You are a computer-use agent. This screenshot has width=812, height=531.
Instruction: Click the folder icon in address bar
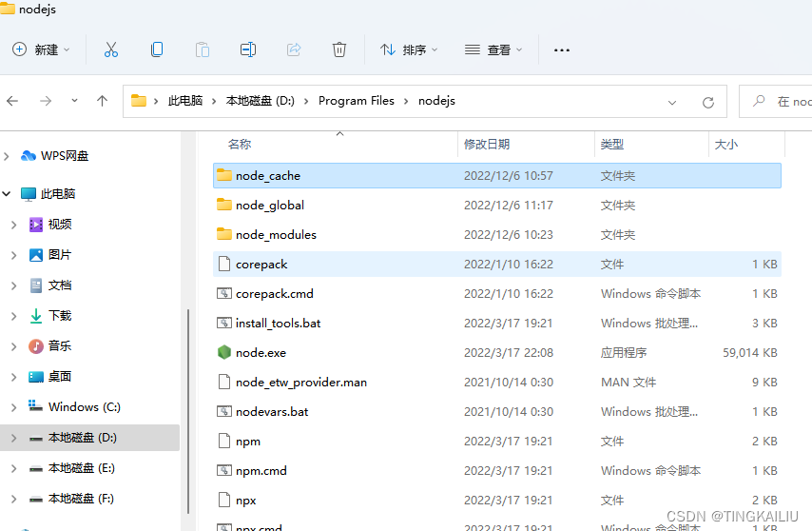[x=138, y=101]
